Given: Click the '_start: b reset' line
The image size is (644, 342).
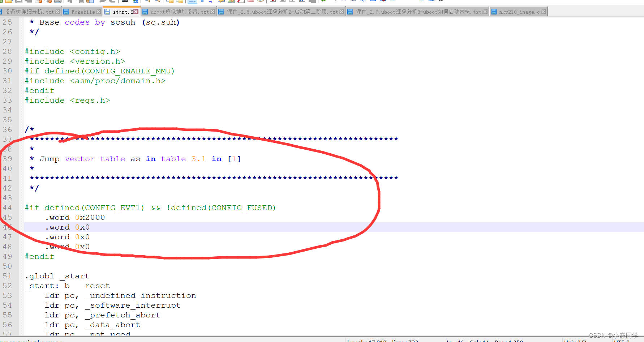Looking at the screenshot, I should (x=67, y=286).
